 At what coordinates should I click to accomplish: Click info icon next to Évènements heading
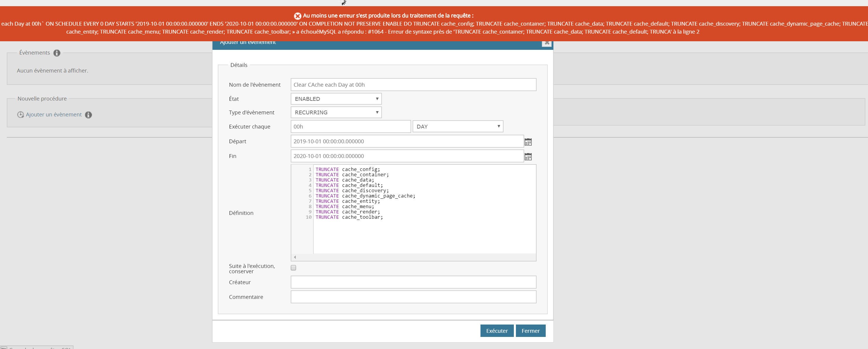point(57,53)
